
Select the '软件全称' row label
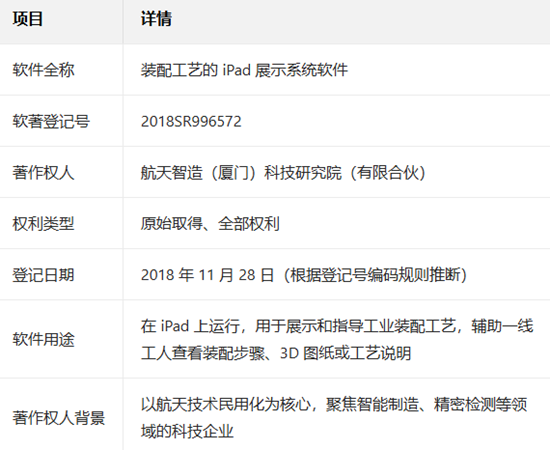43,70
